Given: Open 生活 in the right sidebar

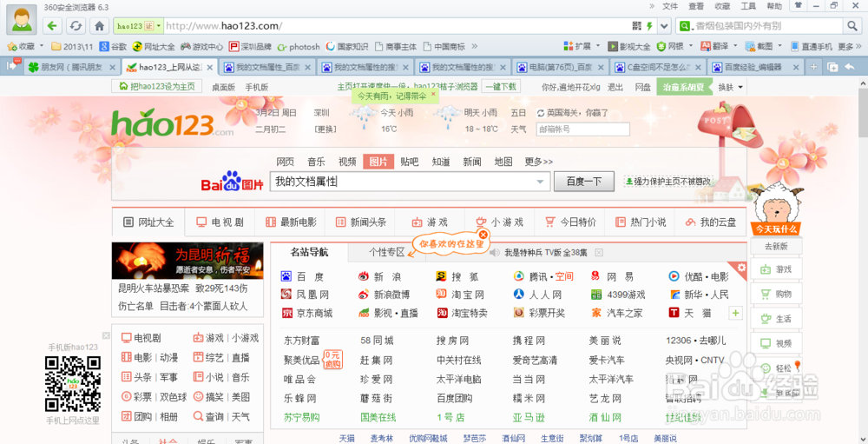Looking at the screenshot, I should coord(777,318).
